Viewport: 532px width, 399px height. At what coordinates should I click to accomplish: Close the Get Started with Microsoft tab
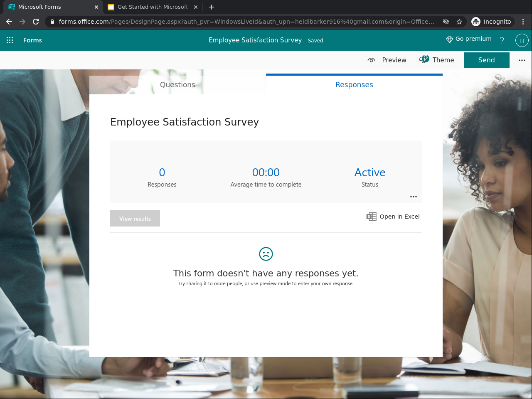(x=196, y=7)
